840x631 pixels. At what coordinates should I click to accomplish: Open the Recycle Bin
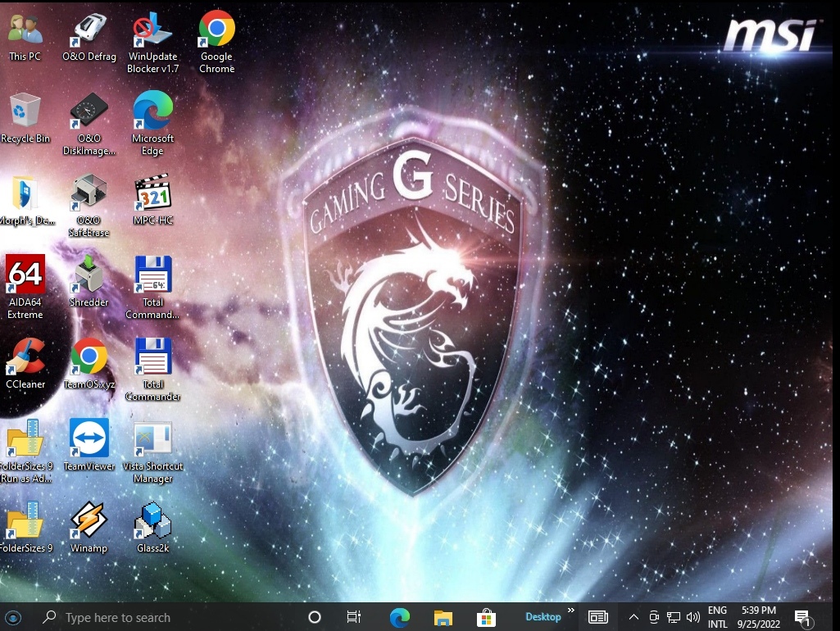25,118
